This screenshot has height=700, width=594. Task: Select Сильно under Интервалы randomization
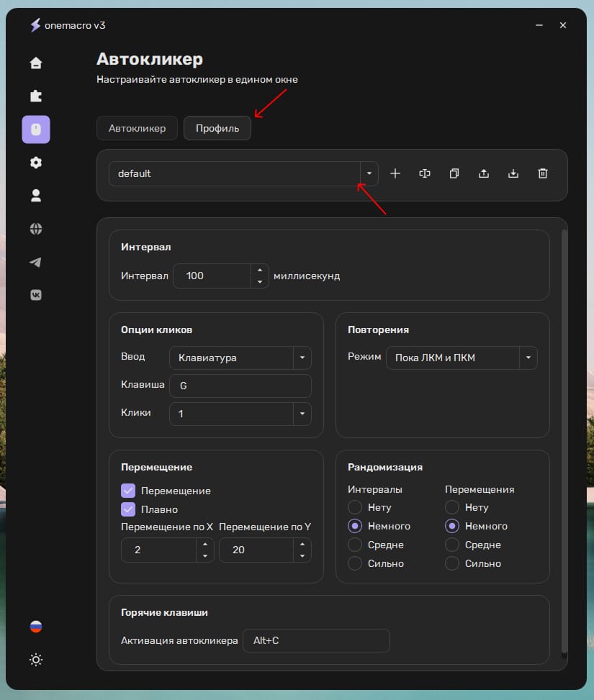[x=355, y=563]
